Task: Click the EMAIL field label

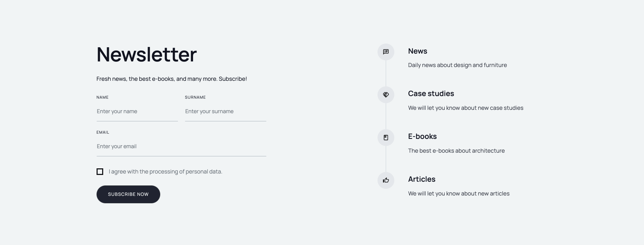Action: tap(103, 132)
